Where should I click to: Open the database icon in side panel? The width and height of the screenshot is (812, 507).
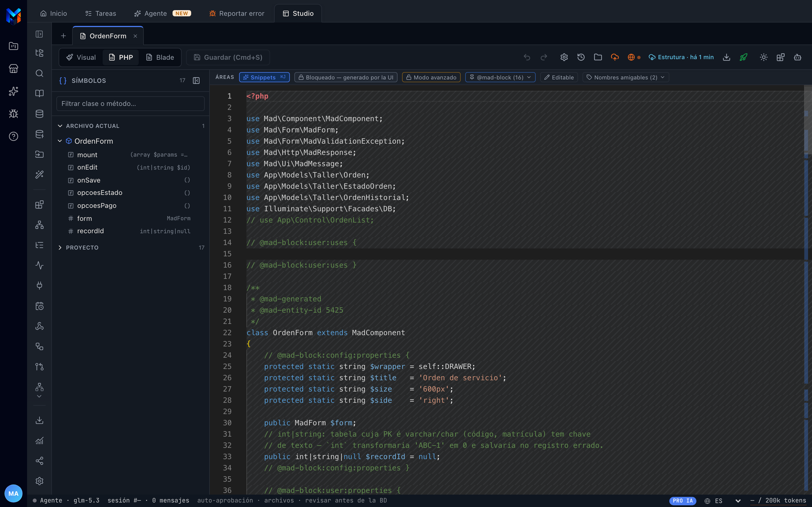(39, 114)
